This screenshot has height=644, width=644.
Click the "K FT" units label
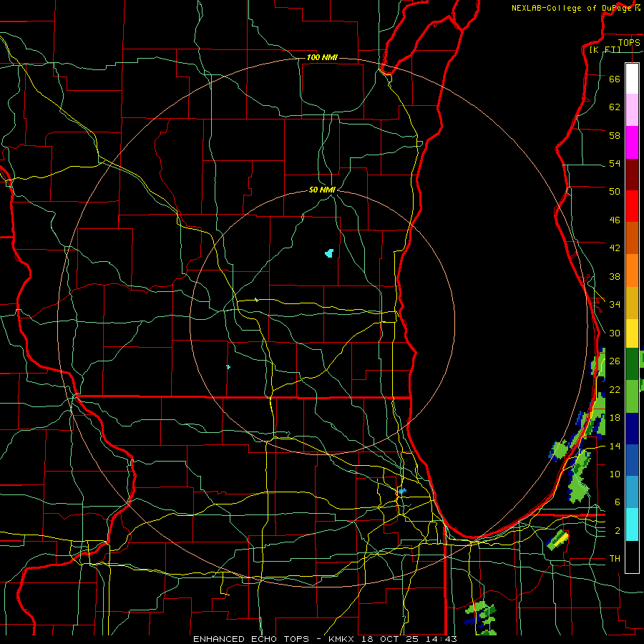(x=605, y=49)
